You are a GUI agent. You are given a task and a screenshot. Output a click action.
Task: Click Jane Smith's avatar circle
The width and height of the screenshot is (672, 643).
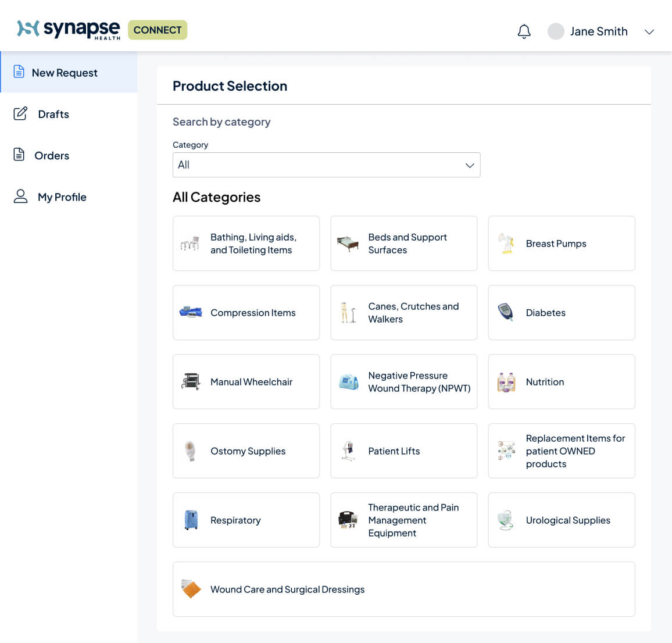(x=556, y=31)
